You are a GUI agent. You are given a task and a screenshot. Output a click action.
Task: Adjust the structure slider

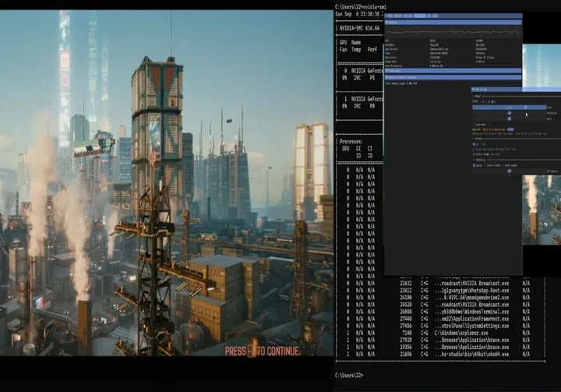(x=509, y=113)
